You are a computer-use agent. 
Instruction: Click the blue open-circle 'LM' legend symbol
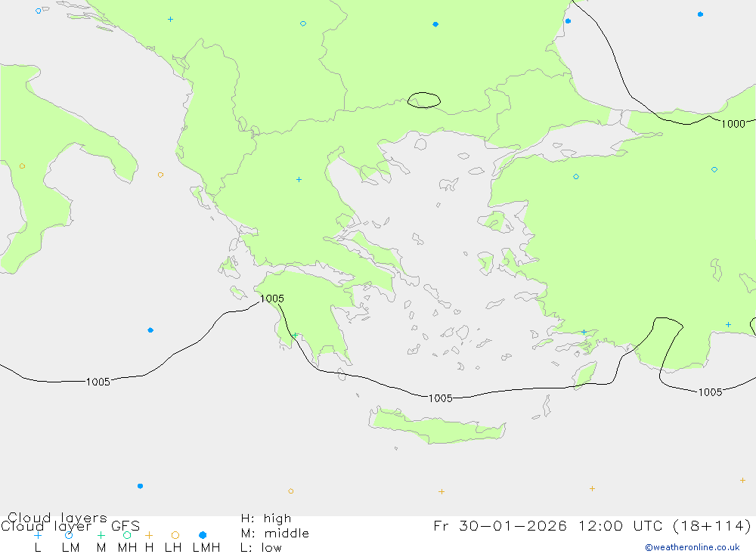(x=69, y=535)
